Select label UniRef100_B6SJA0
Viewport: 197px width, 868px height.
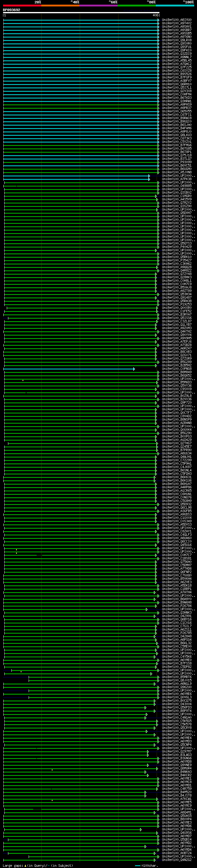pos(177,125)
